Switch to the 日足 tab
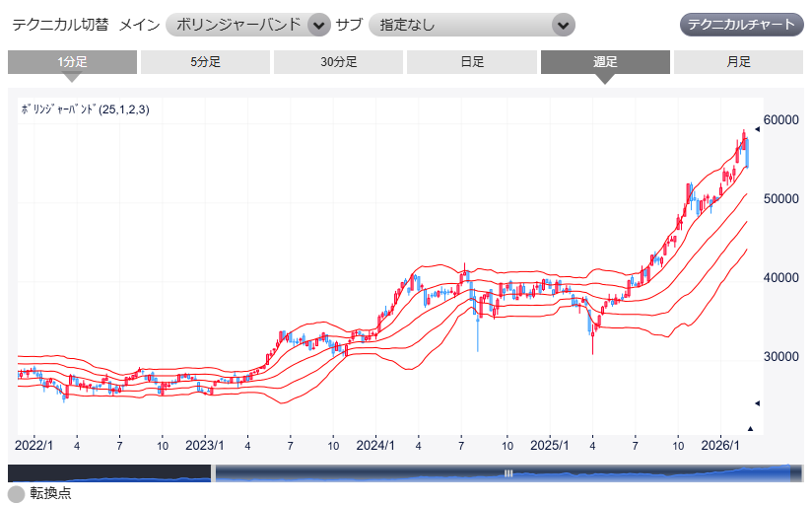Image resolution: width=812 pixels, height=505 pixels. pyautogui.click(x=472, y=62)
